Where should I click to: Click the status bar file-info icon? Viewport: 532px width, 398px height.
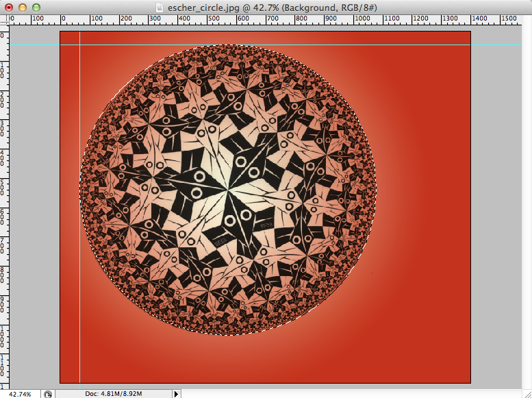coord(47,394)
